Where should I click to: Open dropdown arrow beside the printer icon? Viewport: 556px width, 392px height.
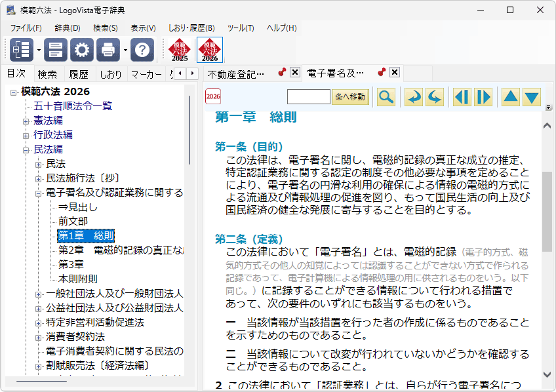[125, 50]
